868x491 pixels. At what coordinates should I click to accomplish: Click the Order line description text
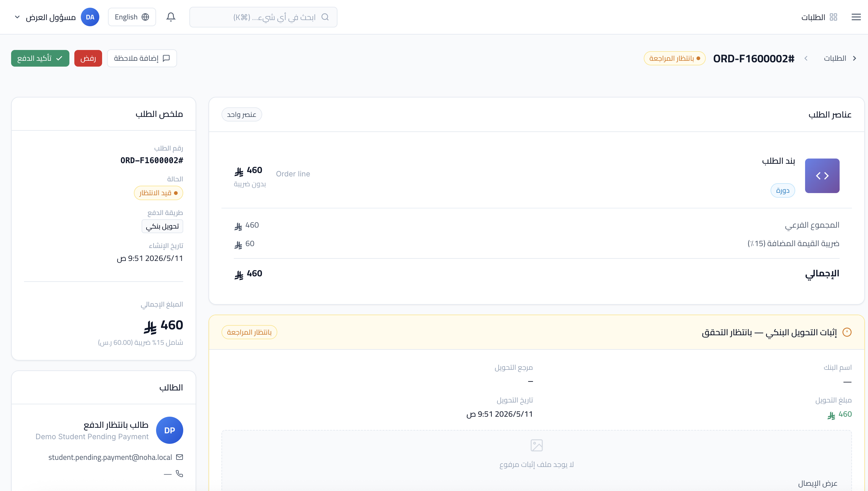tap(293, 174)
